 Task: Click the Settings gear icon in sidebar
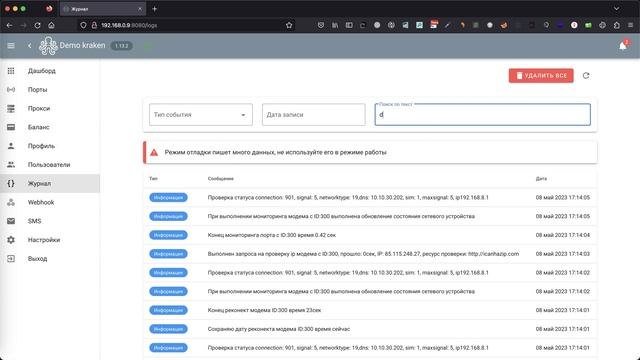[11, 240]
